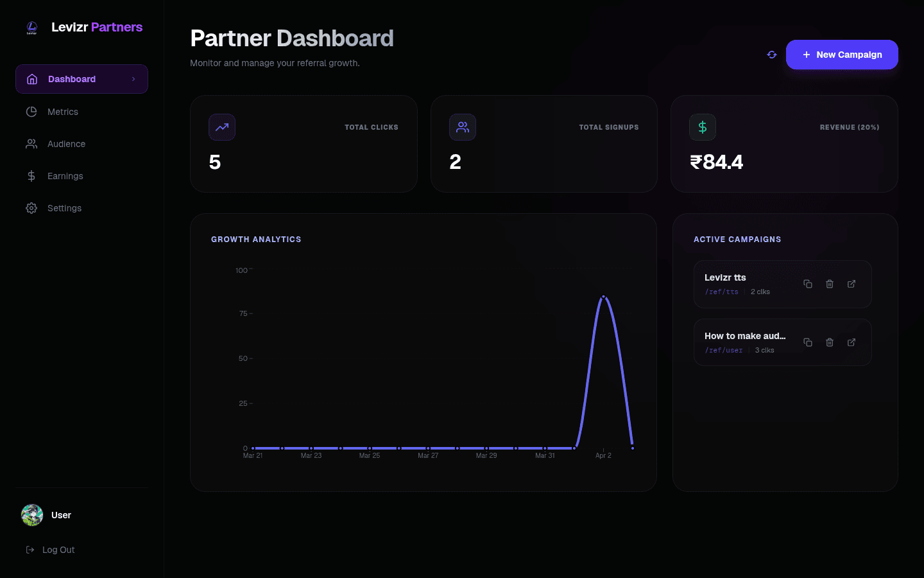924x578 pixels.
Task: Click the Earnings dollar sidebar icon
Action: pyautogui.click(x=31, y=176)
